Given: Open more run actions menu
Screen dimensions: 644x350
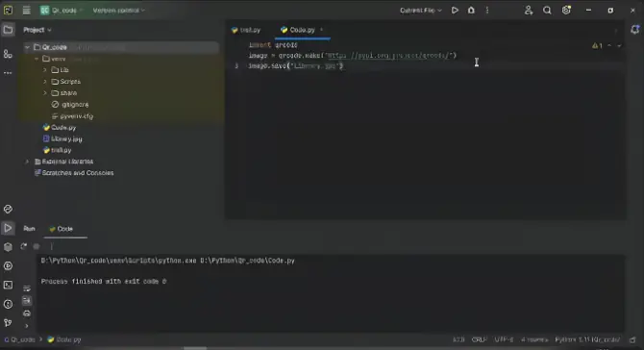Looking at the screenshot, I should click(487, 11).
